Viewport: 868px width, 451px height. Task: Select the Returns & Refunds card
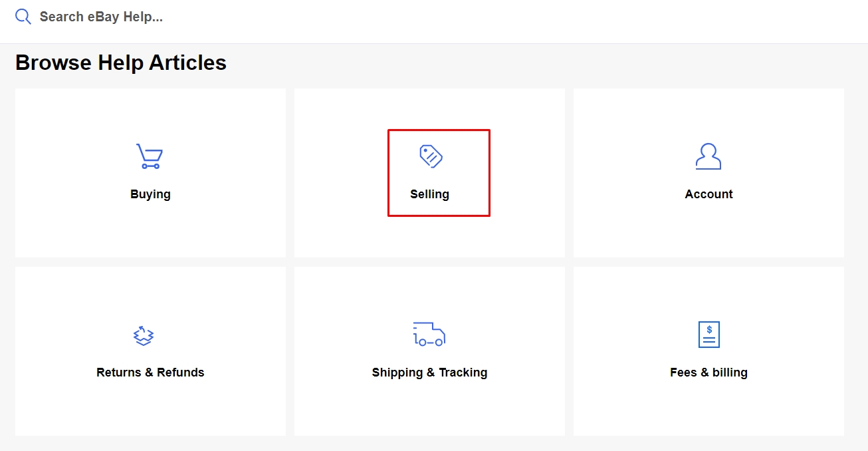coord(150,351)
